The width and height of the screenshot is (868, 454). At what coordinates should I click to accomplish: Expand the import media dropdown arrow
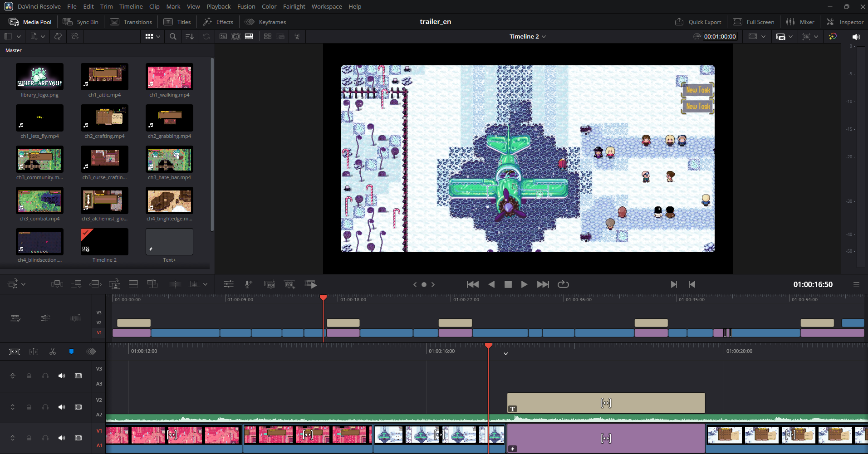click(x=43, y=36)
